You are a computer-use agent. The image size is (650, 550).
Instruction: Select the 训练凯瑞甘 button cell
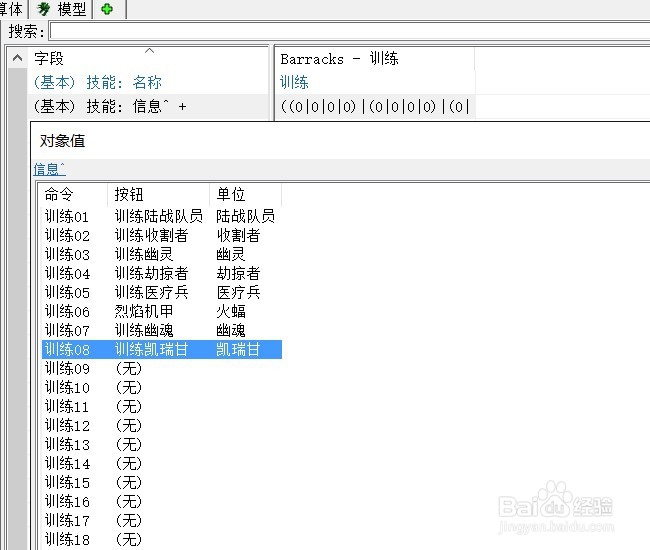(x=151, y=350)
